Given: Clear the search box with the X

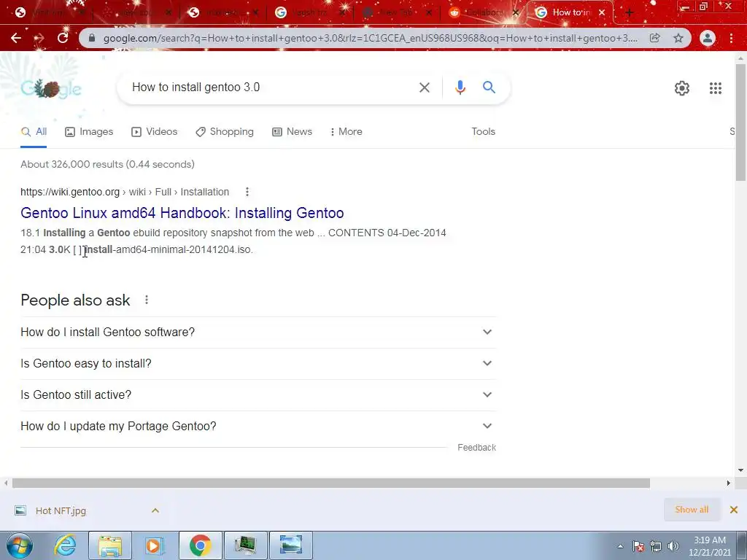Looking at the screenshot, I should coord(424,87).
